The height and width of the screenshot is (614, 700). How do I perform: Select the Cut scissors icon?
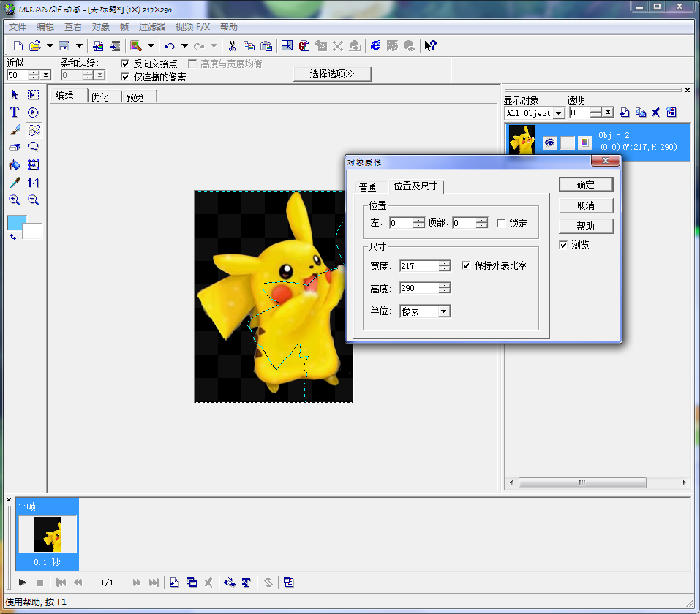[x=232, y=45]
